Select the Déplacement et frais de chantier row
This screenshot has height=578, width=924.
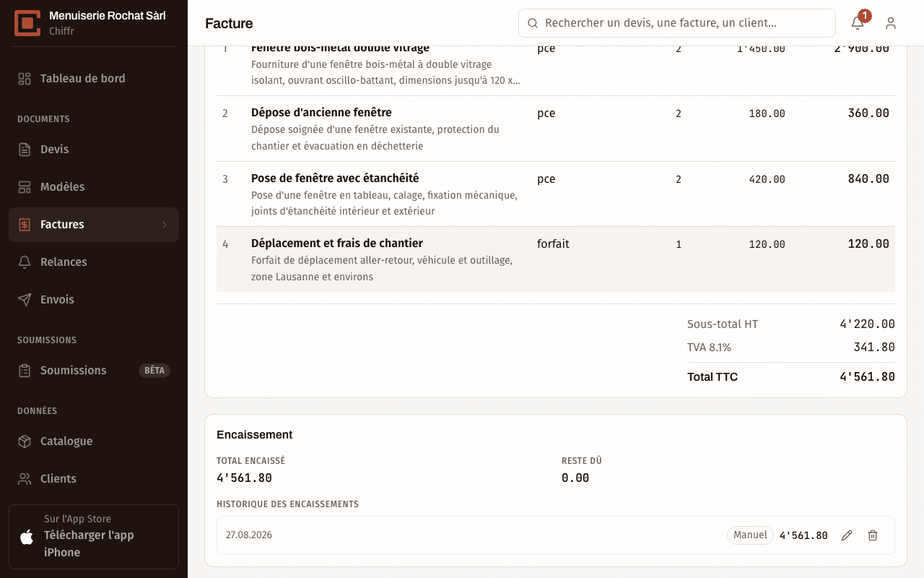(556, 259)
